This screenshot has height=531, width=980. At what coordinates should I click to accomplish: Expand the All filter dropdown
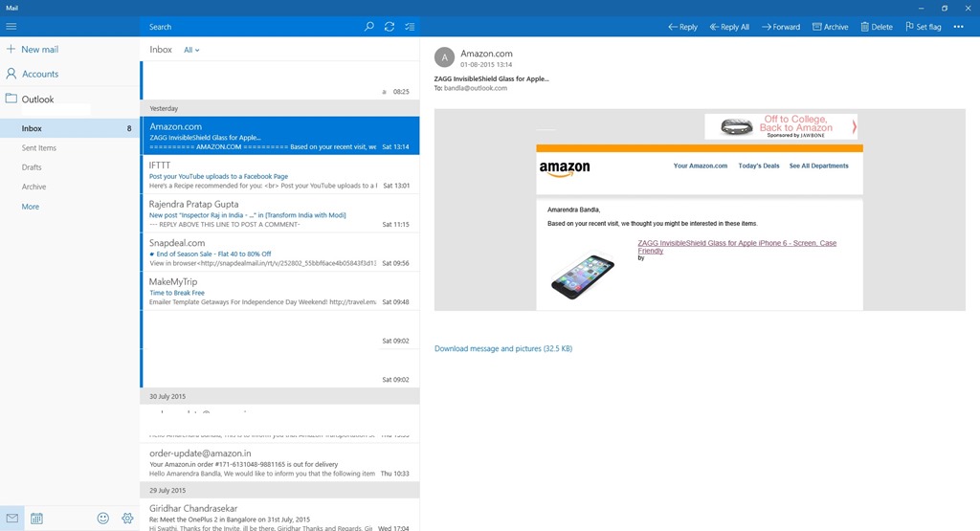191,50
